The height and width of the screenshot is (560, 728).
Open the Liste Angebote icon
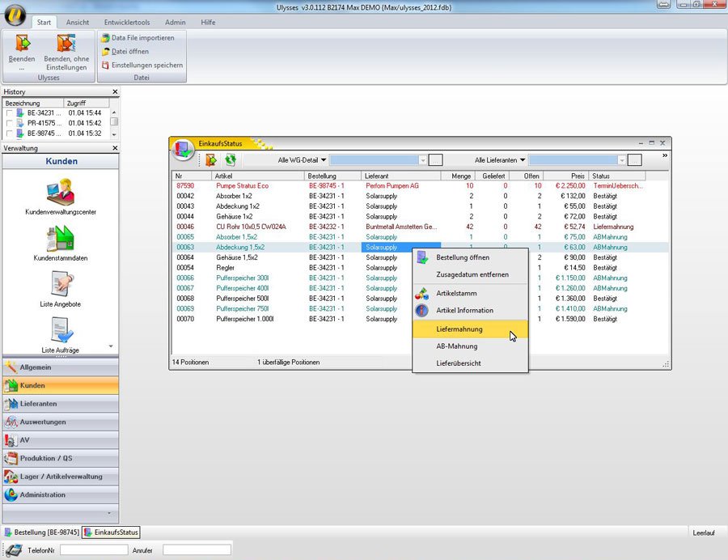pos(61,285)
